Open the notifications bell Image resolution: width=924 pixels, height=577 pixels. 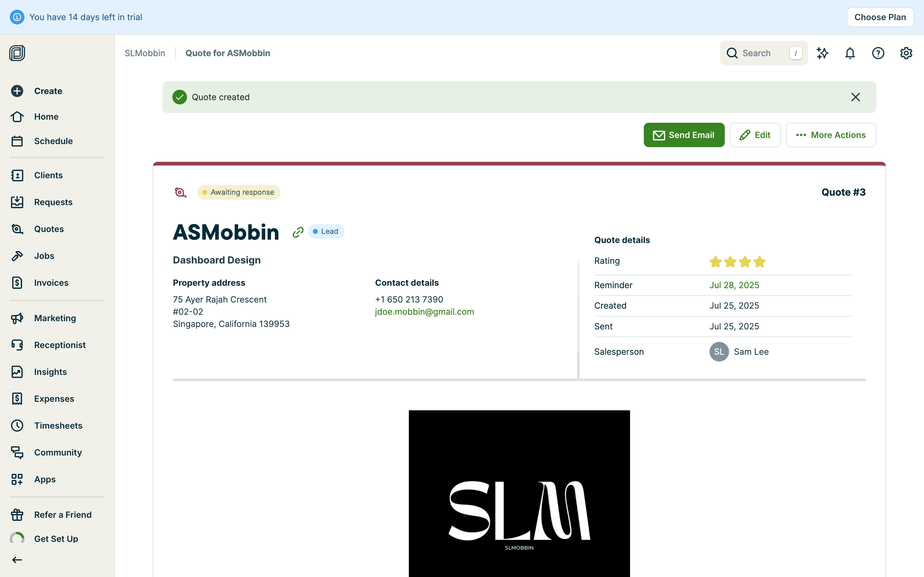coord(850,53)
